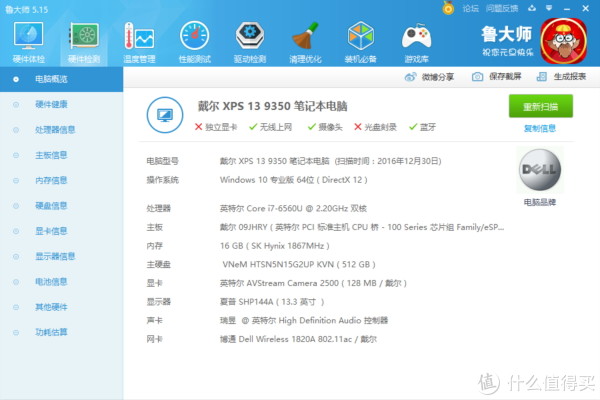Click 保存截屏 text
The width and height of the screenshot is (600, 400).
(x=505, y=77)
